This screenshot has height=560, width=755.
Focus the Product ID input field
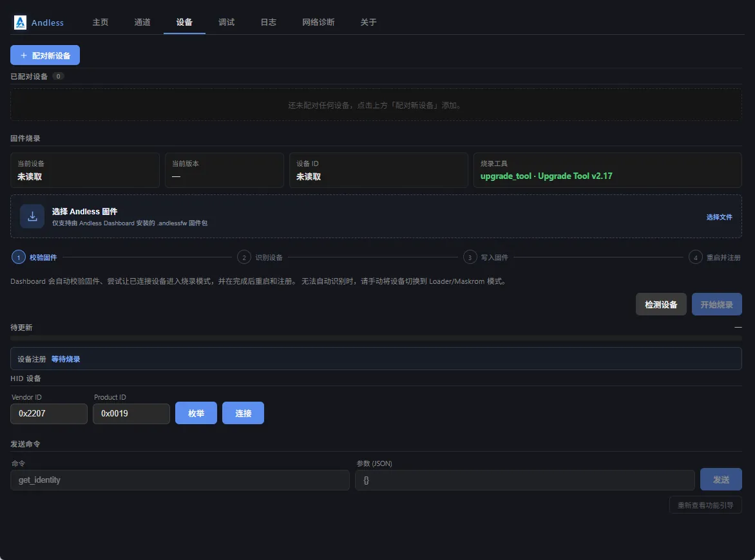131,414
